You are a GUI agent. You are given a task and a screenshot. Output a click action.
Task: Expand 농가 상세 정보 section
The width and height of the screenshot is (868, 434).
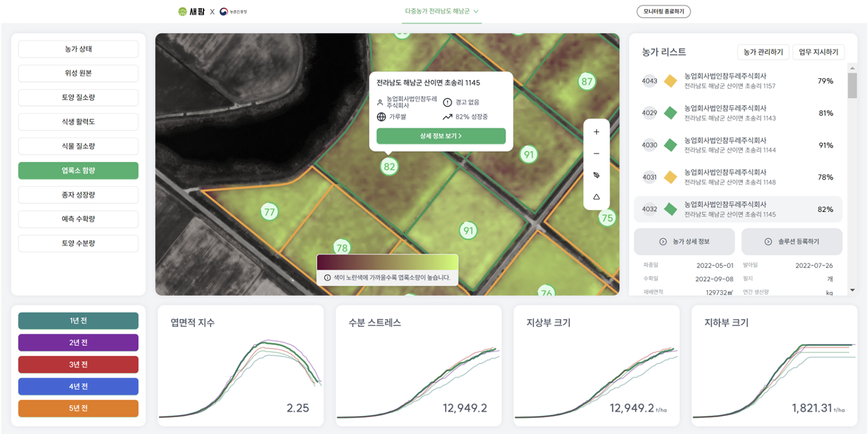pyautogui.click(x=684, y=242)
